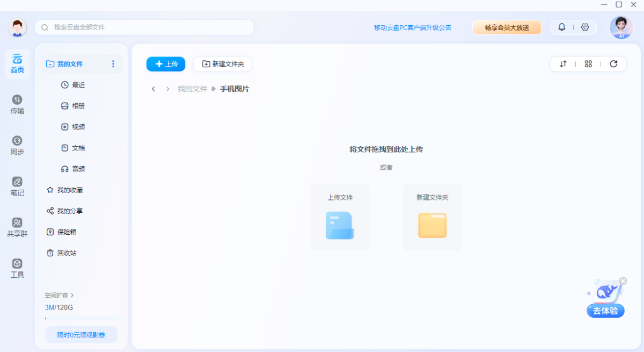Image resolution: width=644 pixels, height=352 pixels.
Task: Expand the 空间扩容 storage upgrade option
Action: (x=58, y=295)
